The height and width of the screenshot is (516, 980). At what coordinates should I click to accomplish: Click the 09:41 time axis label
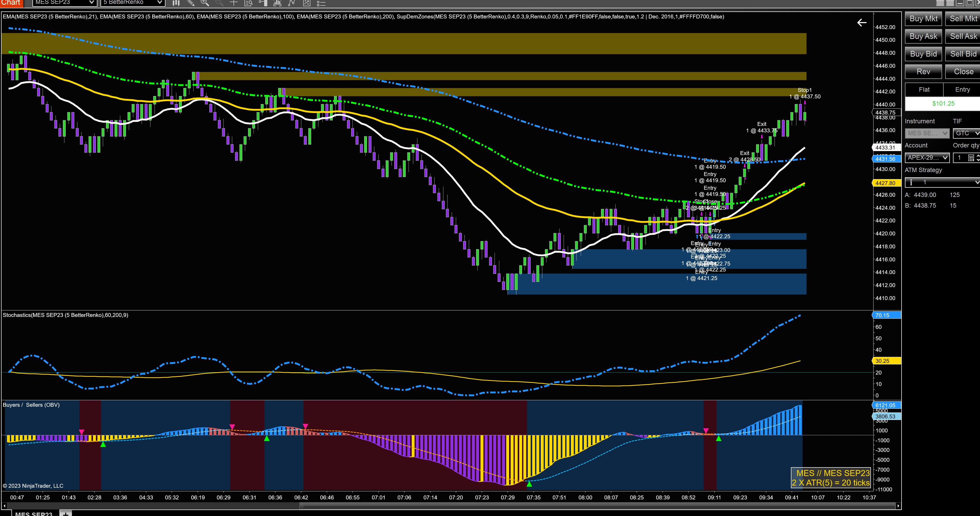[792, 497]
